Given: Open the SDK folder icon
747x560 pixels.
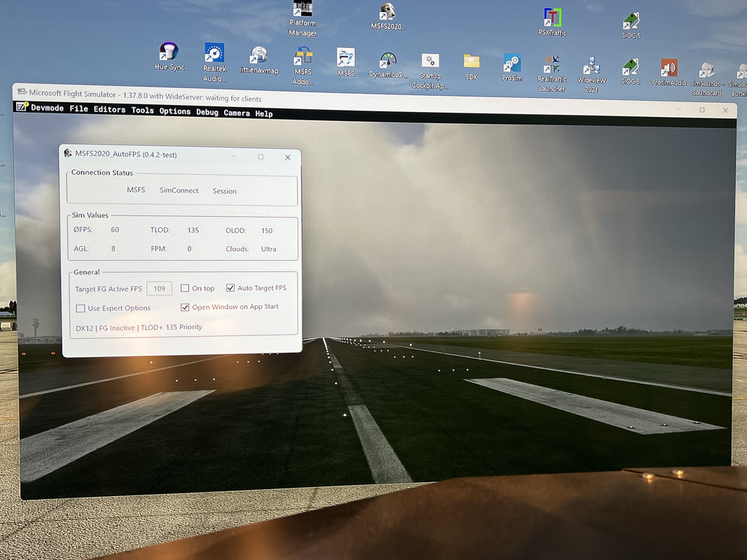Looking at the screenshot, I should click(x=472, y=67).
